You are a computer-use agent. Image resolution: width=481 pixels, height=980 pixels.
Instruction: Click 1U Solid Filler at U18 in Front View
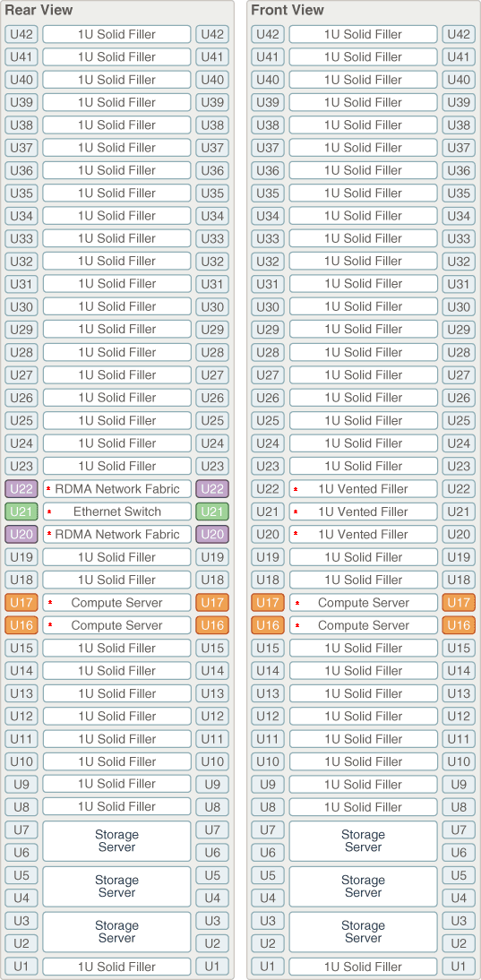(363, 580)
